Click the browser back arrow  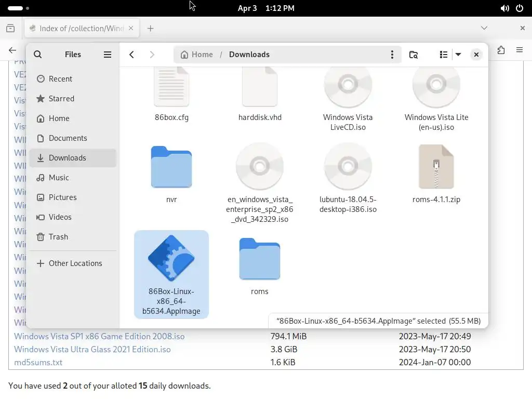[12, 50]
